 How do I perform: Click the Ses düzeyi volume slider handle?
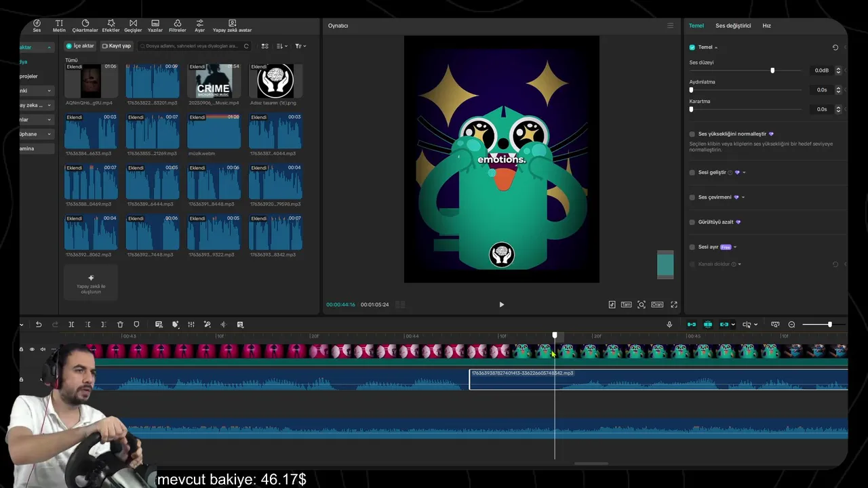pyautogui.click(x=772, y=70)
